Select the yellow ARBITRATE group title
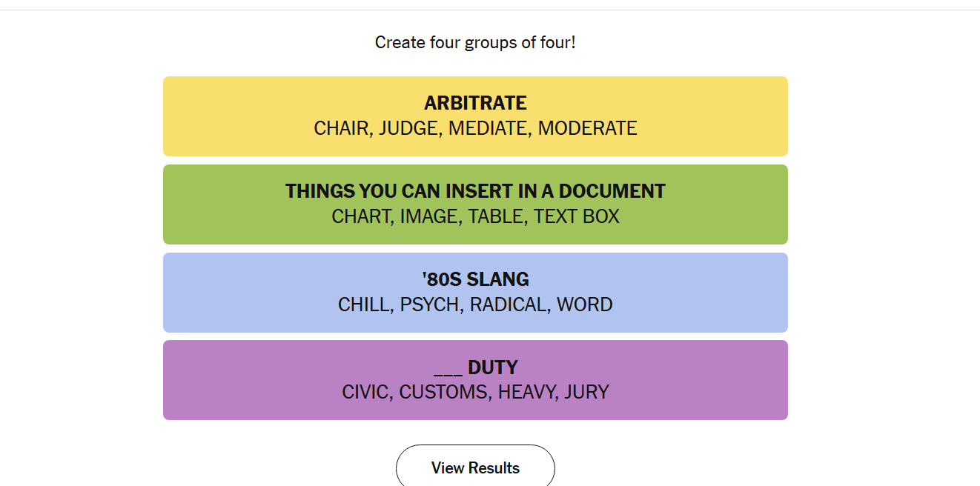This screenshot has width=980, height=486. point(475,102)
